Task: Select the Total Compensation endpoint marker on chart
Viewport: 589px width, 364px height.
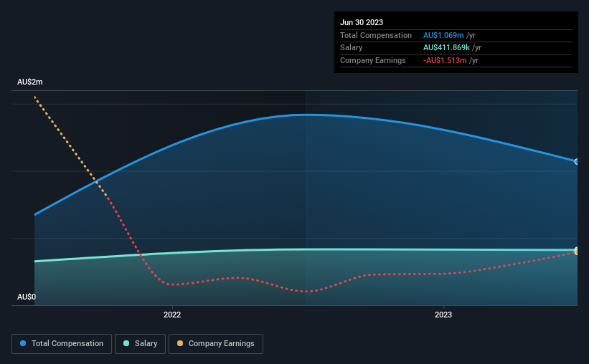Action: (576, 162)
